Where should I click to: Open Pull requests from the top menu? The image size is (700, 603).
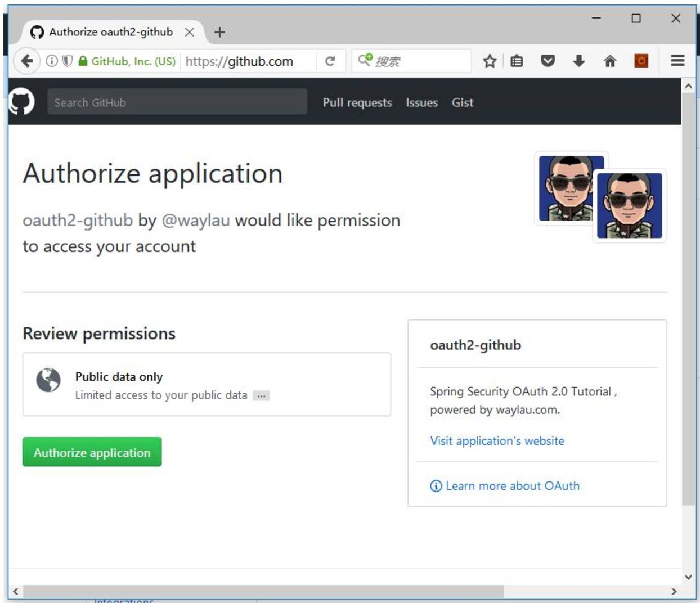point(357,102)
